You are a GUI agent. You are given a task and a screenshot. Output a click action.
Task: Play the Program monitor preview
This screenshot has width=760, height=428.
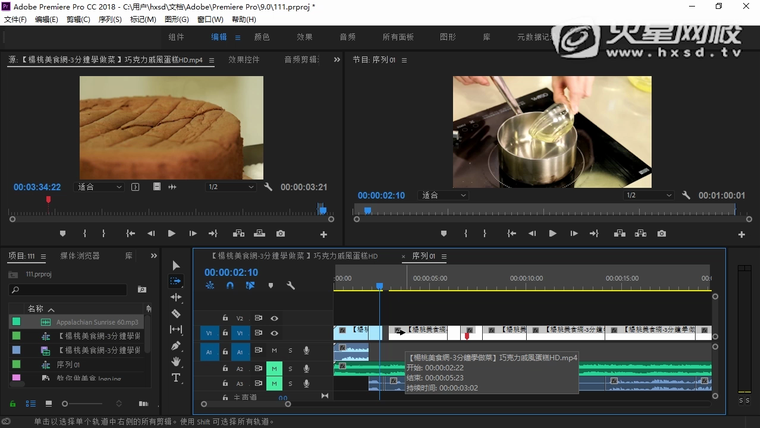[x=552, y=233]
